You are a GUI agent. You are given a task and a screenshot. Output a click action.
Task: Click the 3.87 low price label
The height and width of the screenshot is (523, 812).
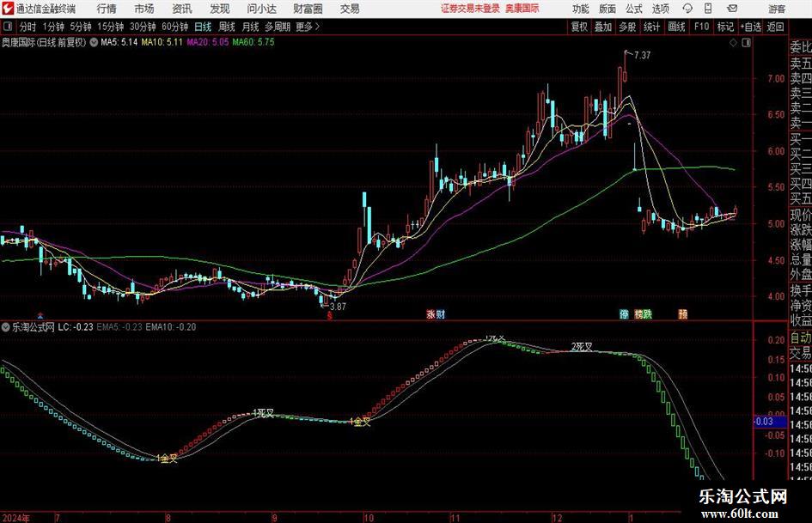tap(338, 306)
